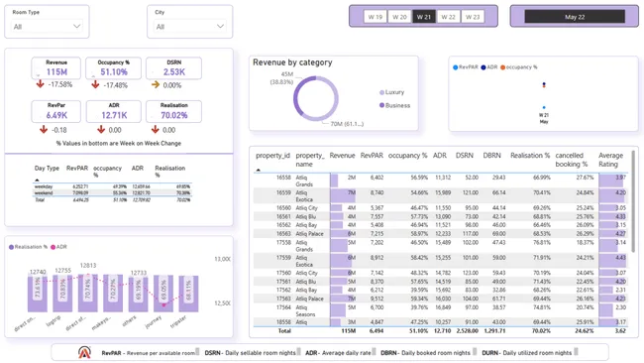Sort large table by Revenue column
This screenshot has width=644, height=363.
(x=342, y=156)
